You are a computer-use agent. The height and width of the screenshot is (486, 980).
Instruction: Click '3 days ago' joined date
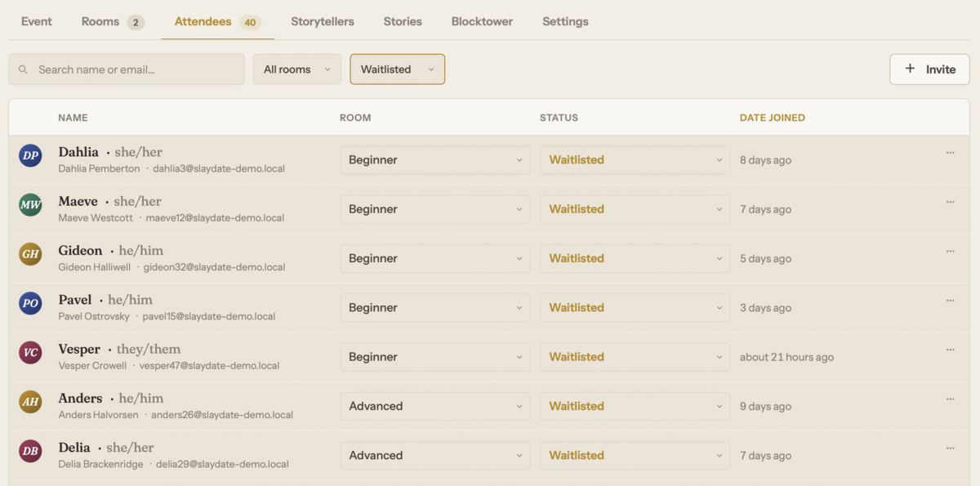765,308
